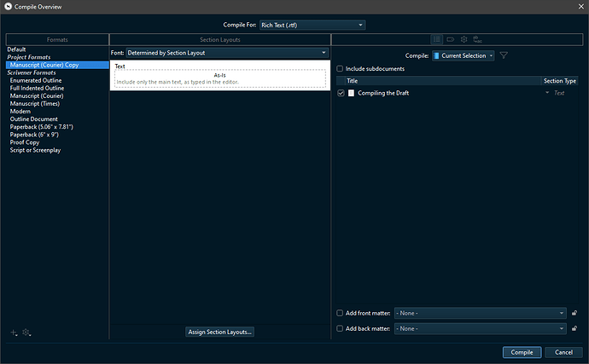Viewport: 589px width, 364px height.
Task: Click the add format plus icon
Action: (x=14, y=332)
